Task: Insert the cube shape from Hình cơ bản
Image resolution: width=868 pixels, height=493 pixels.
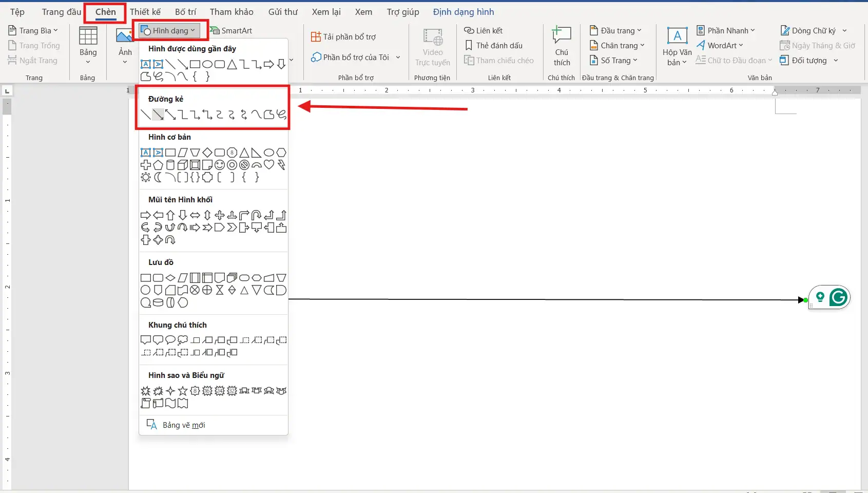Action: (x=183, y=165)
